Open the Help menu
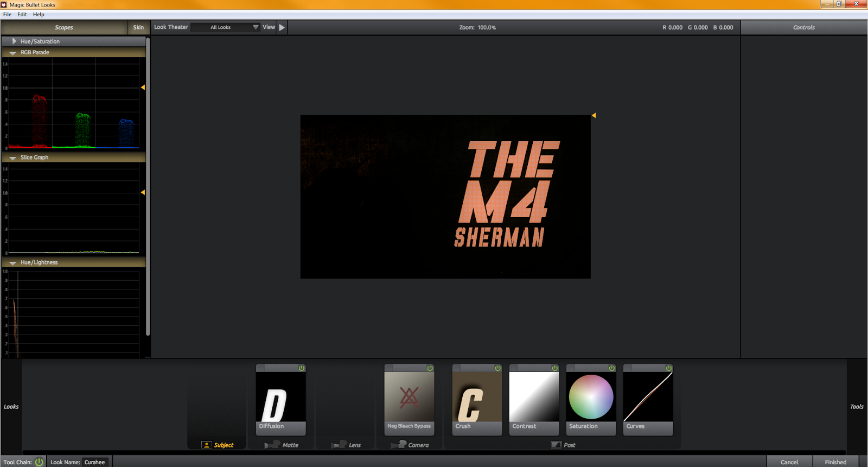The width and height of the screenshot is (868, 467). [x=39, y=15]
